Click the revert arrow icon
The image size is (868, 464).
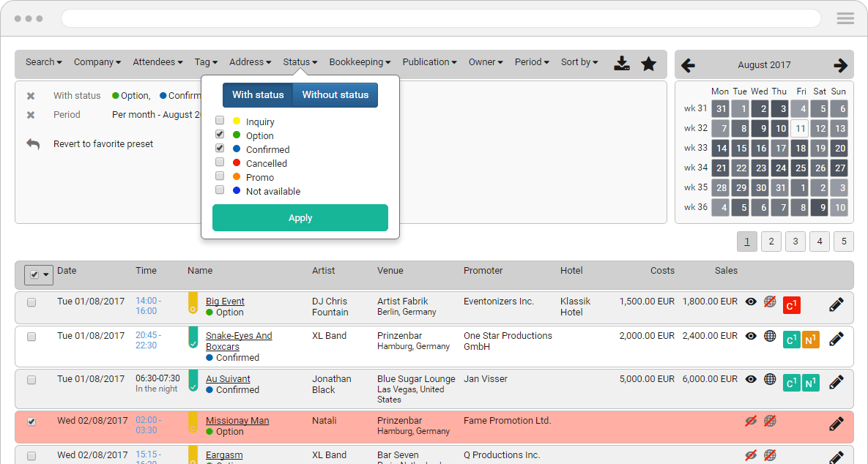[33, 143]
